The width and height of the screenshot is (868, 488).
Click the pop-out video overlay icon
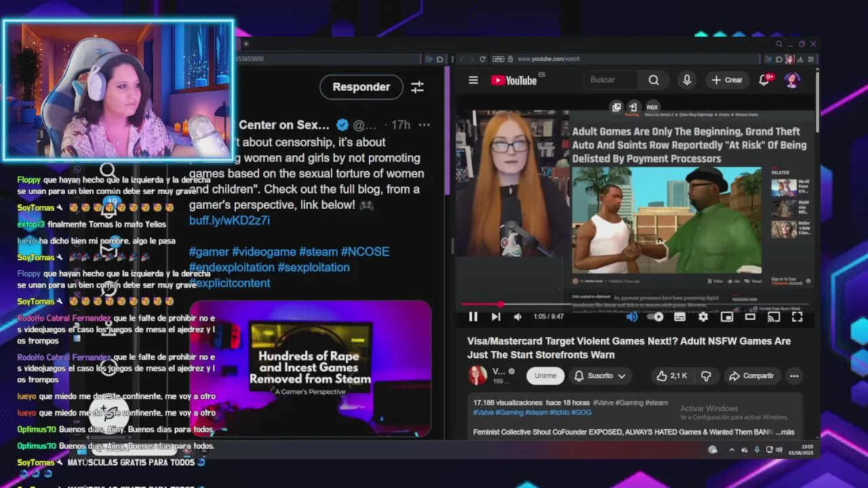click(616, 107)
